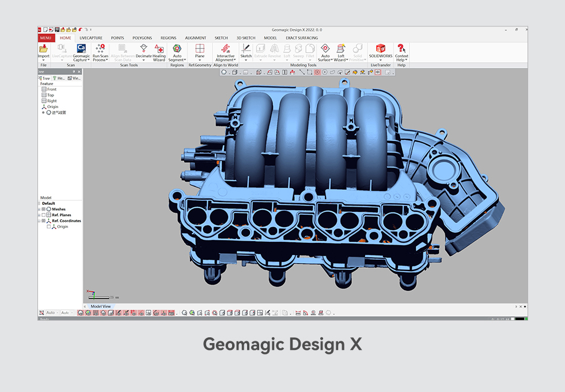
Task: Toggle visibility of Meshes in Model tree
Action: [44, 209]
